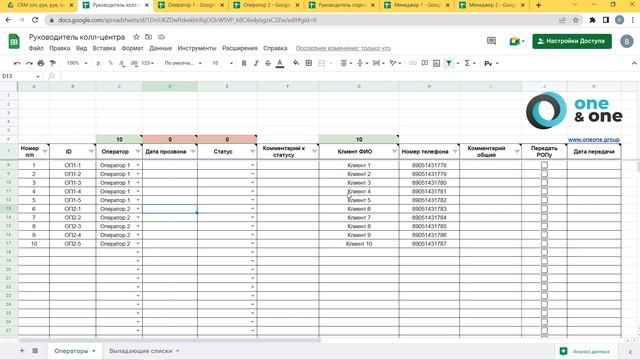Bookmark this page with star icon
This screenshot has height=360, width=640.
[x=576, y=20]
